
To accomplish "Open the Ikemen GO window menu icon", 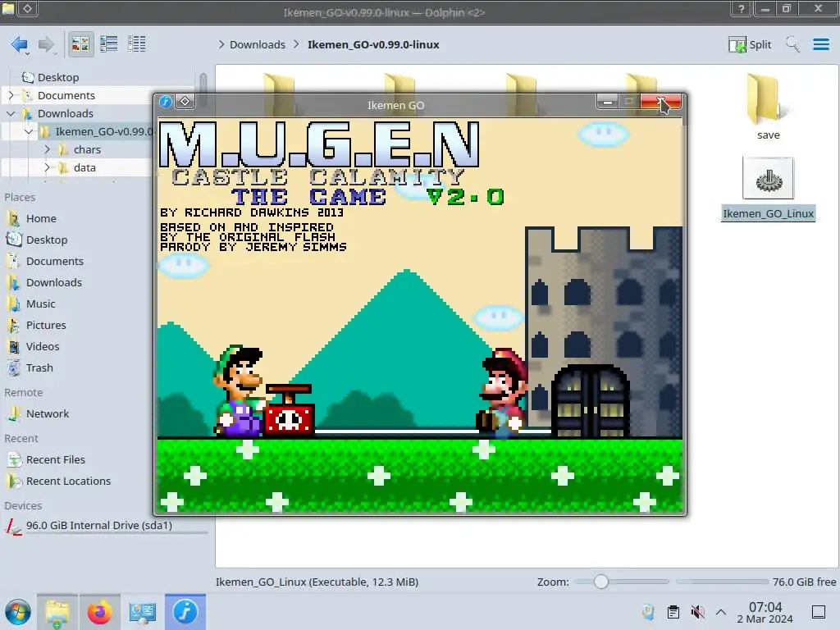I will [166, 101].
